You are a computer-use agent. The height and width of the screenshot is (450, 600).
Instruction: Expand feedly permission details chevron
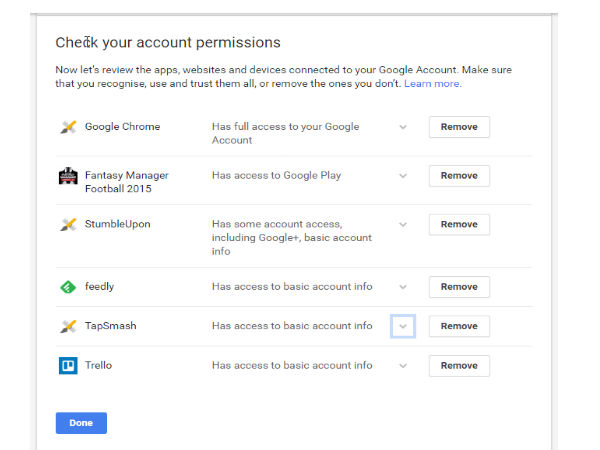(403, 287)
